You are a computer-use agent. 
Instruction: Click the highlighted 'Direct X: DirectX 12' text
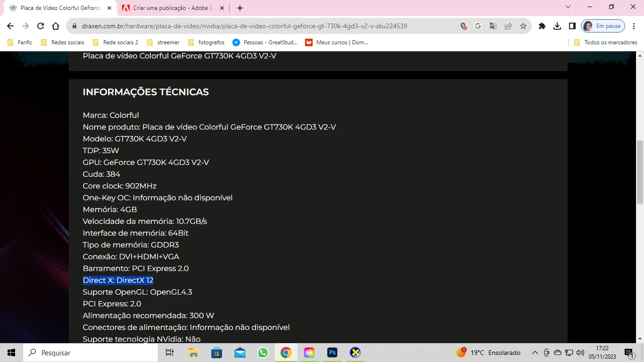coord(118,280)
